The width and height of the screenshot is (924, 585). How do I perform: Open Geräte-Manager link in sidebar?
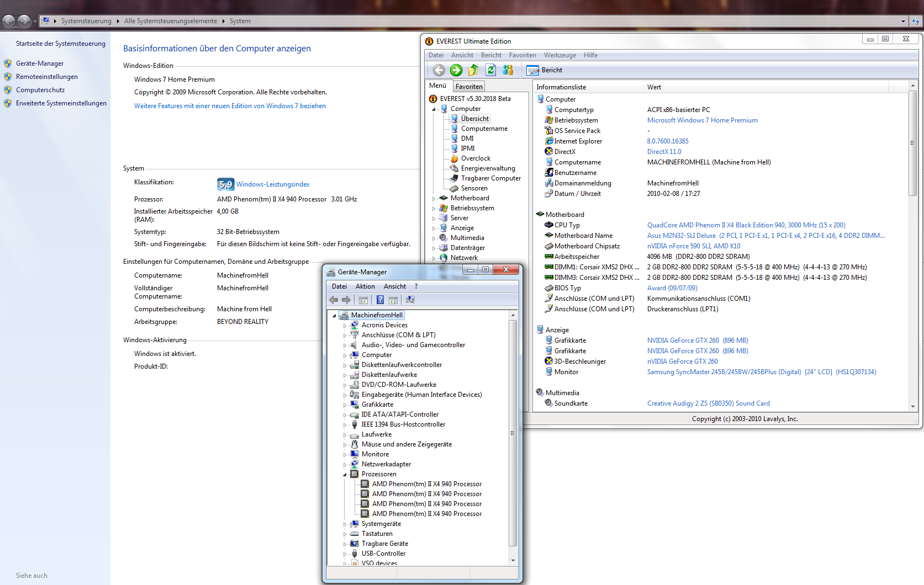pos(40,63)
